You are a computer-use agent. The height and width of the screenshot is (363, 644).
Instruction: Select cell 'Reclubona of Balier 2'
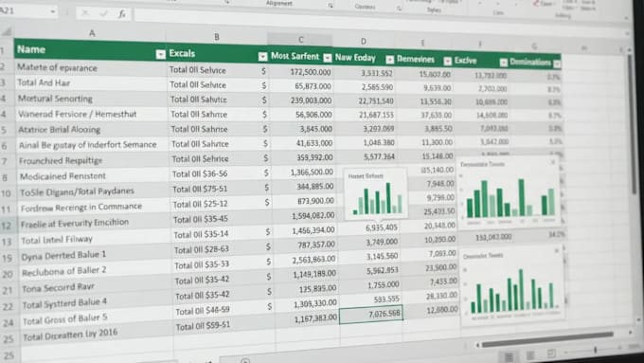pos(64,271)
